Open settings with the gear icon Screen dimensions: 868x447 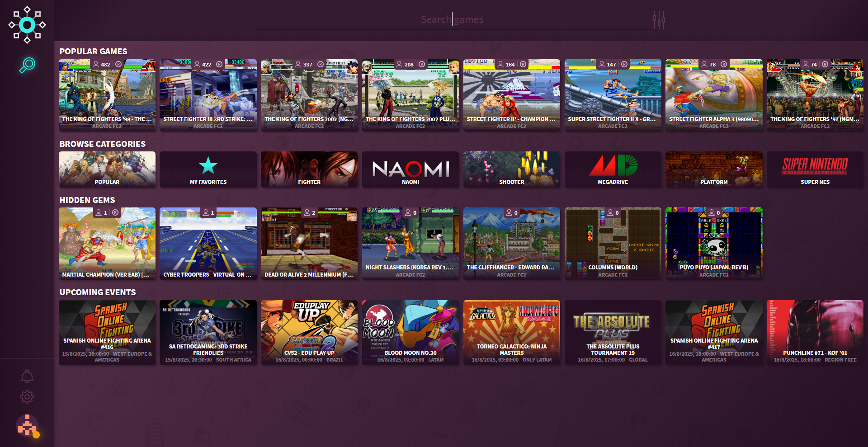tap(27, 397)
